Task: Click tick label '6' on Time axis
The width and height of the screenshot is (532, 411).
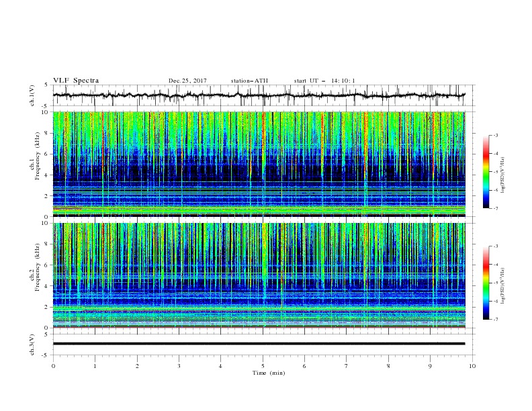Action: click(304, 366)
